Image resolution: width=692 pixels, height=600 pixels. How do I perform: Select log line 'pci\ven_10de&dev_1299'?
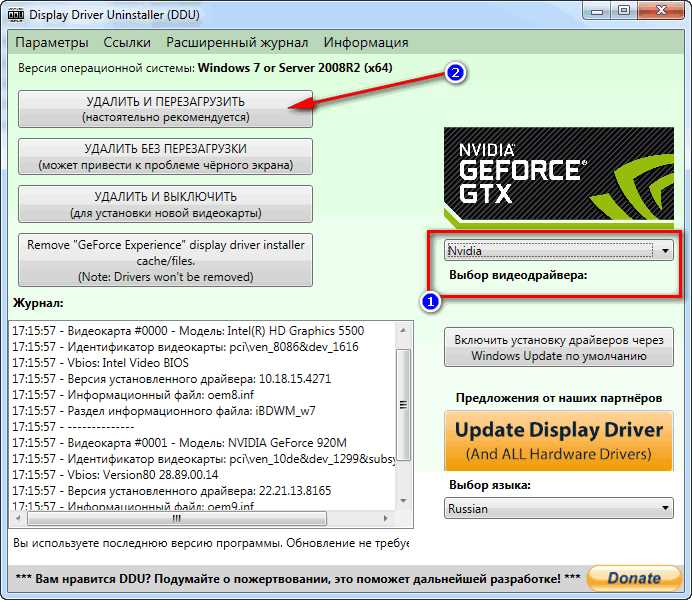(x=203, y=459)
